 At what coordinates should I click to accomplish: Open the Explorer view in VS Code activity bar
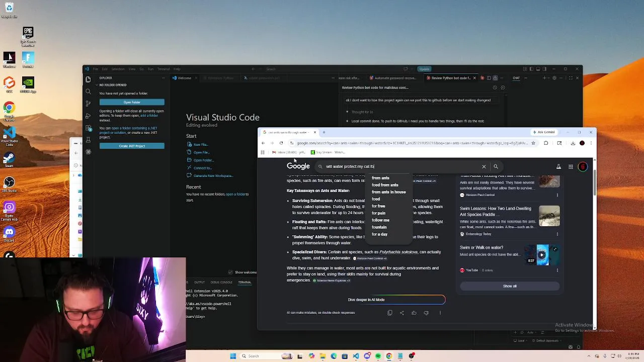(88, 79)
